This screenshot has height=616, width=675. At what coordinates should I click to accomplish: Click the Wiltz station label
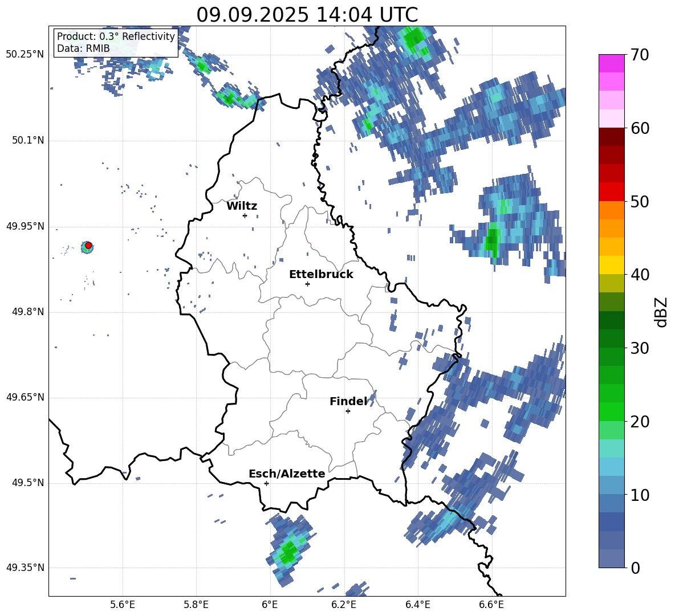pyautogui.click(x=242, y=206)
